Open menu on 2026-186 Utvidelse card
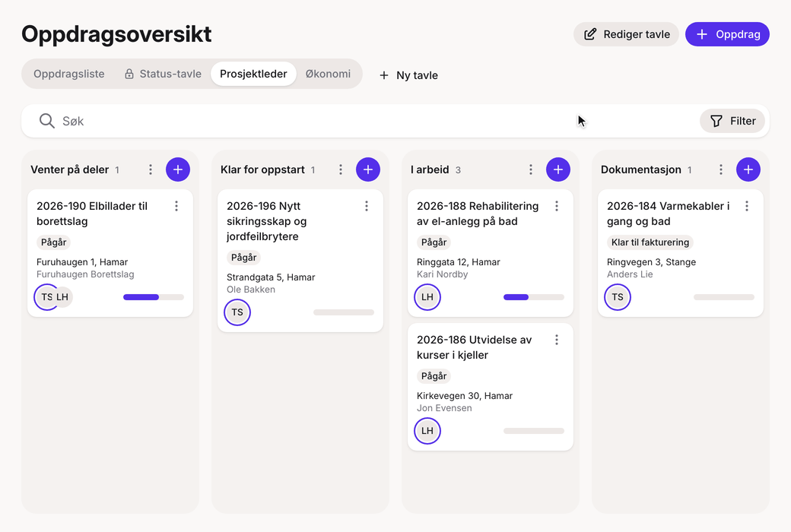The image size is (791, 532). point(557,340)
